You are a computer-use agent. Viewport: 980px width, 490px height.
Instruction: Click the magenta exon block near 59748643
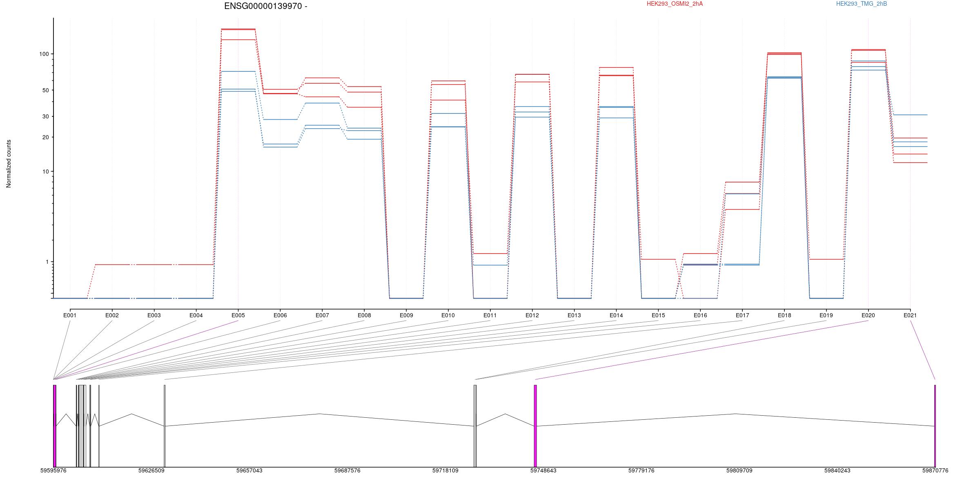[535, 426]
